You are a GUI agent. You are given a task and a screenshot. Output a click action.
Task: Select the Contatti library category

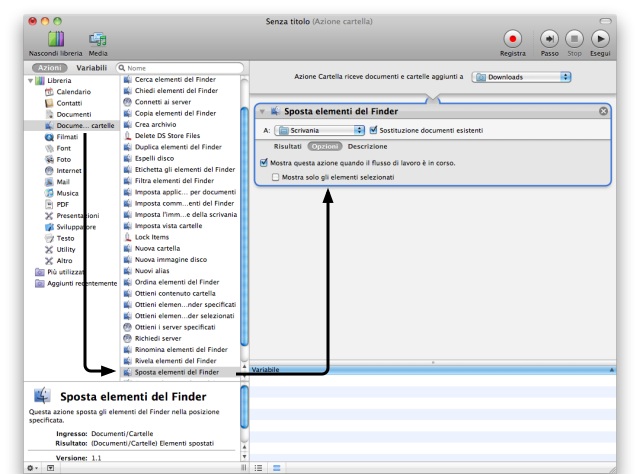click(x=69, y=103)
